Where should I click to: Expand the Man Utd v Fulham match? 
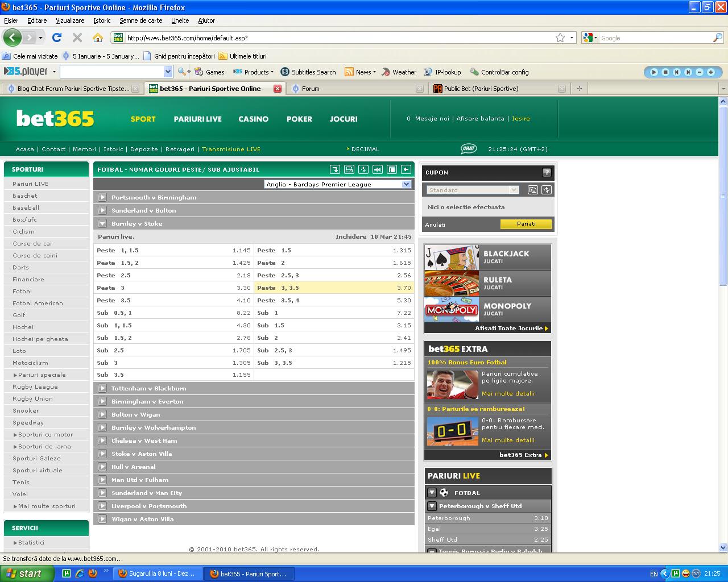click(102, 480)
